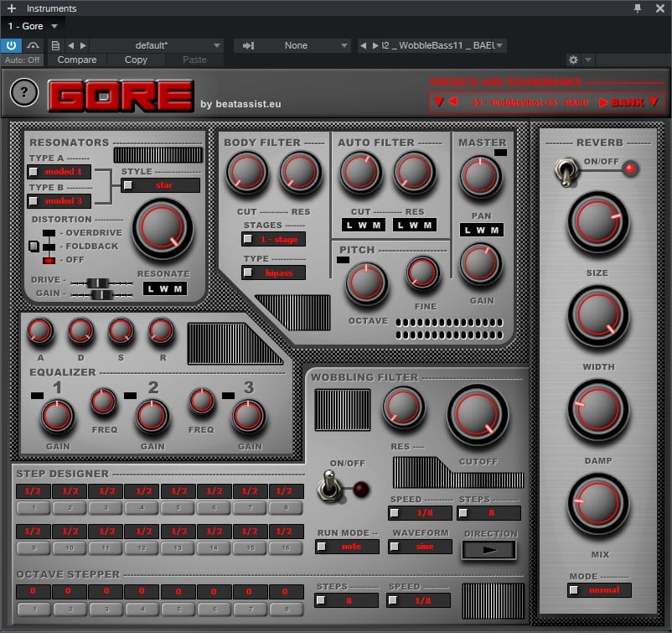Click the add instrument plus icon
Image resolution: width=672 pixels, height=633 pixels.
point(12,8)
